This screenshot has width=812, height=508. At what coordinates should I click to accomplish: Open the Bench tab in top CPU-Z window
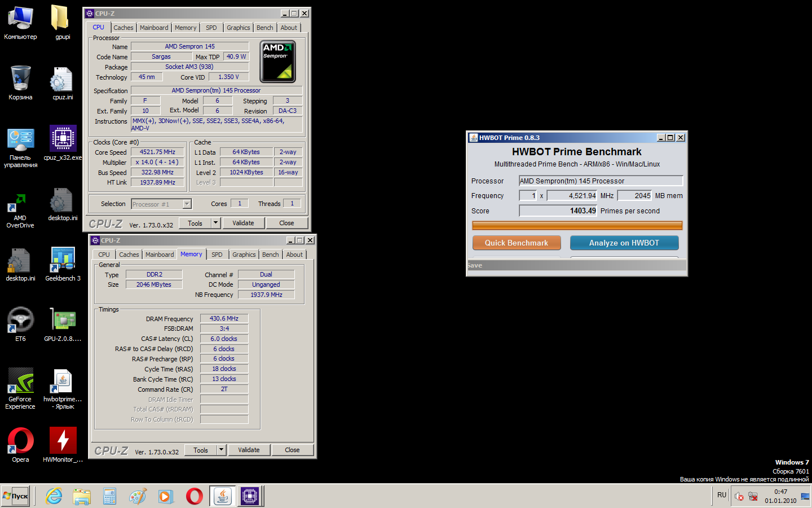click(x=264, y=28)
